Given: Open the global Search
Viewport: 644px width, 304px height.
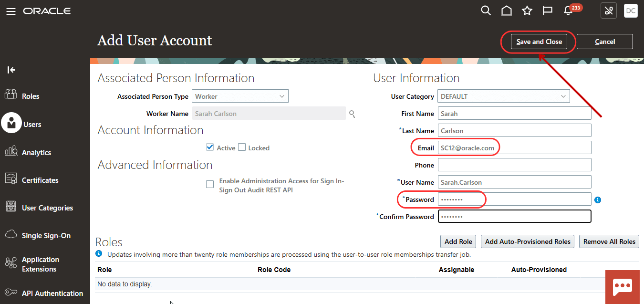Looking at the screenshot, I should (x=486, y=10).
